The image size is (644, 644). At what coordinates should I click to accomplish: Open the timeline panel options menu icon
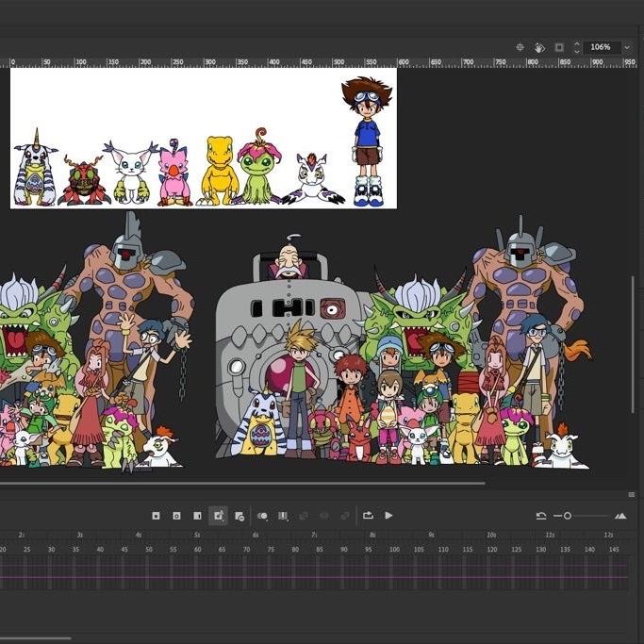coord(631,494)
